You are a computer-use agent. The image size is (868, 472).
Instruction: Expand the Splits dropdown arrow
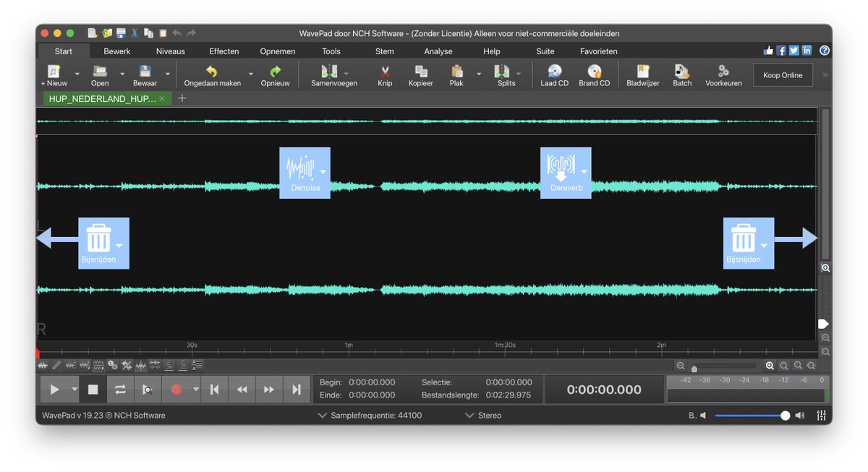click(518, 74)
